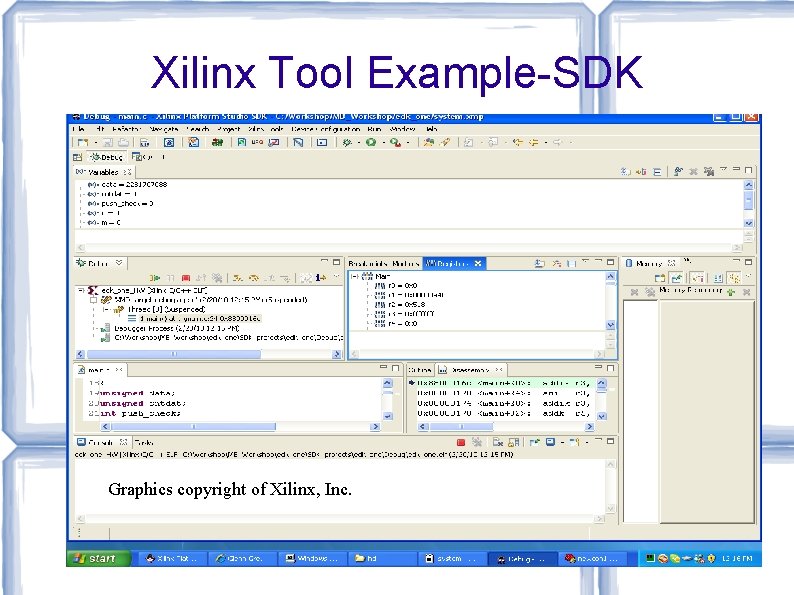Select the main.c editor tab
This screenshot has width=794, height=595.
[99, 370]
